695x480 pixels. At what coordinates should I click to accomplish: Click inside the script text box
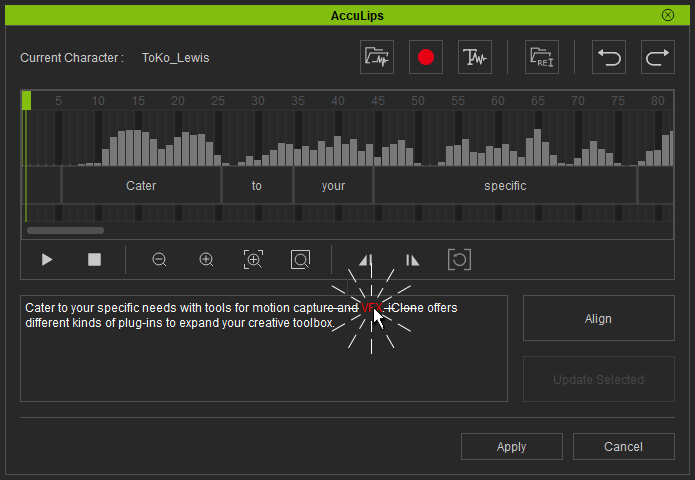click(264, 365)
